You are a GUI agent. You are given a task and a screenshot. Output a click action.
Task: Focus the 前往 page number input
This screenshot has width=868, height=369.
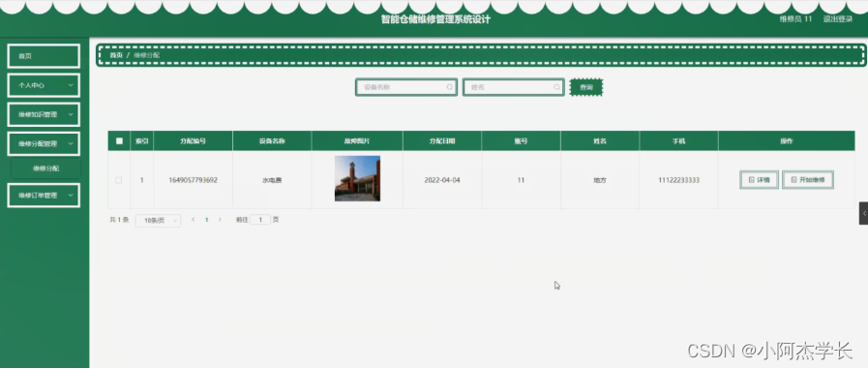coord(260,220)
